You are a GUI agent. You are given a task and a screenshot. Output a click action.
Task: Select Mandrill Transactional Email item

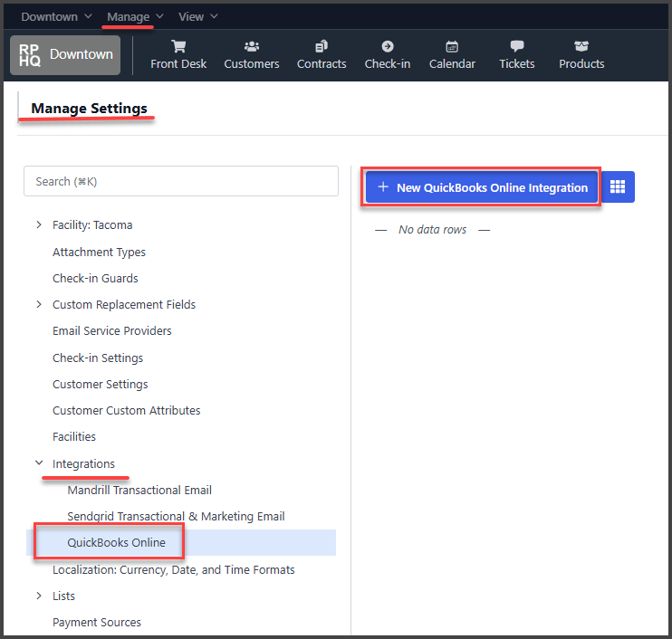[x=139, y=490]
